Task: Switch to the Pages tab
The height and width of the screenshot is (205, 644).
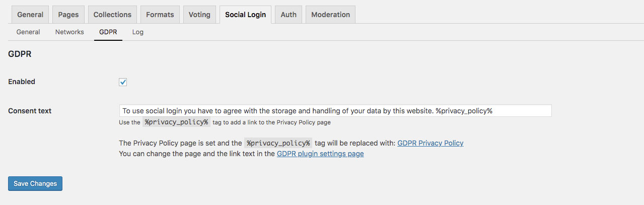Action: [68, 15]
